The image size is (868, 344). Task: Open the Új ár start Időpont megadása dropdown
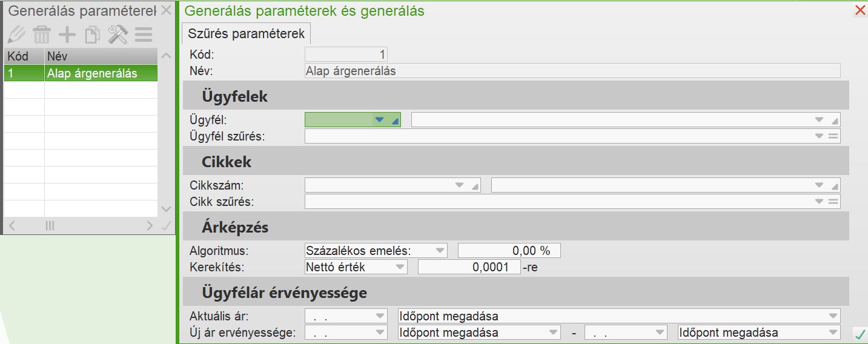click(x=553, y=332)
